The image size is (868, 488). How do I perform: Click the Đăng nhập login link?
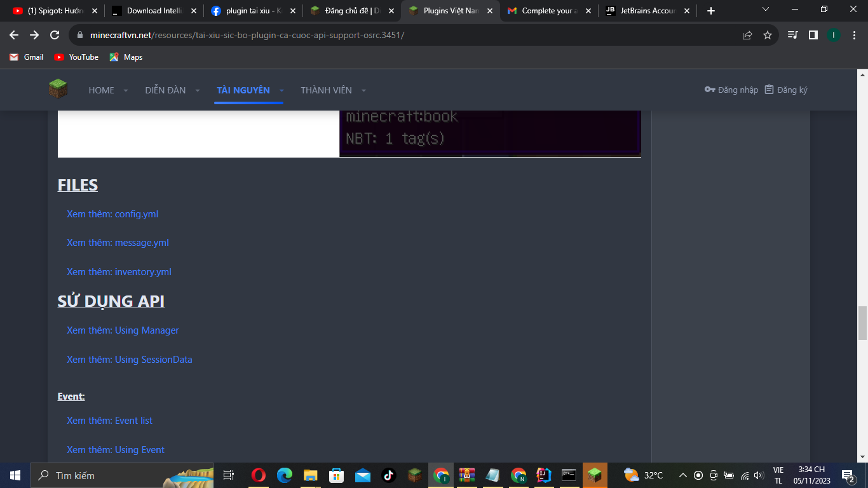(731, 90)
